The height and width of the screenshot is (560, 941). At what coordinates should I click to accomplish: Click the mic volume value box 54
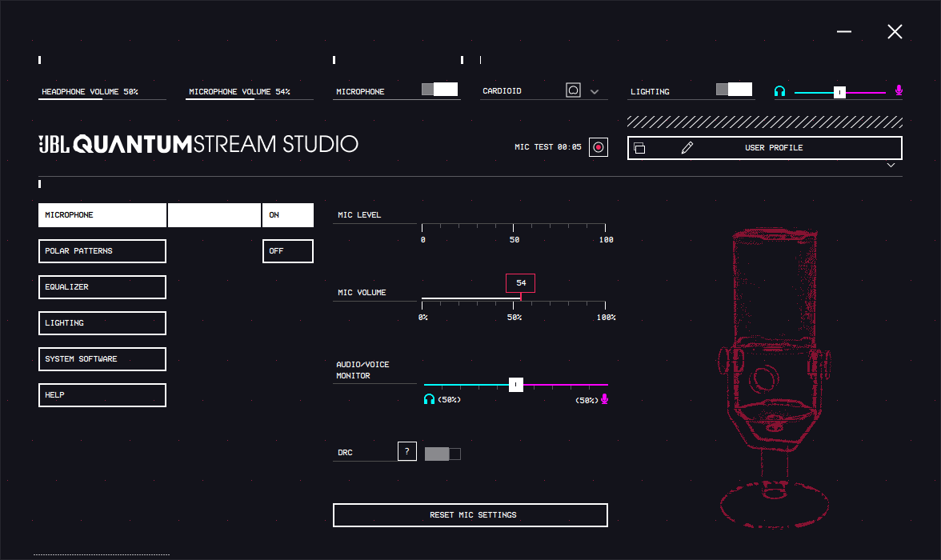520,282
